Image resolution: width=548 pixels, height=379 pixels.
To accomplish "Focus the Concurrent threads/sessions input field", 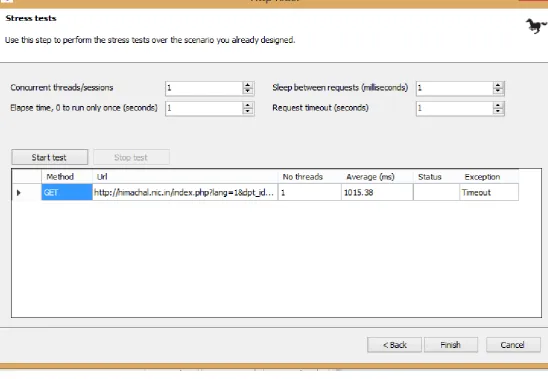I will (204, 88).
